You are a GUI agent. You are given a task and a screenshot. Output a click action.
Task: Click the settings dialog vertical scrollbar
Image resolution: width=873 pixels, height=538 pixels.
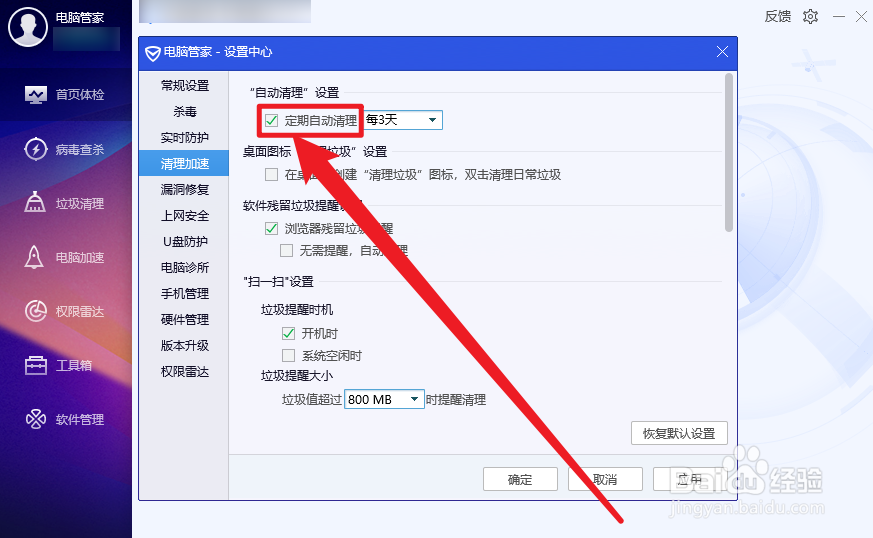pyautogui.click(x=729, y=153)
